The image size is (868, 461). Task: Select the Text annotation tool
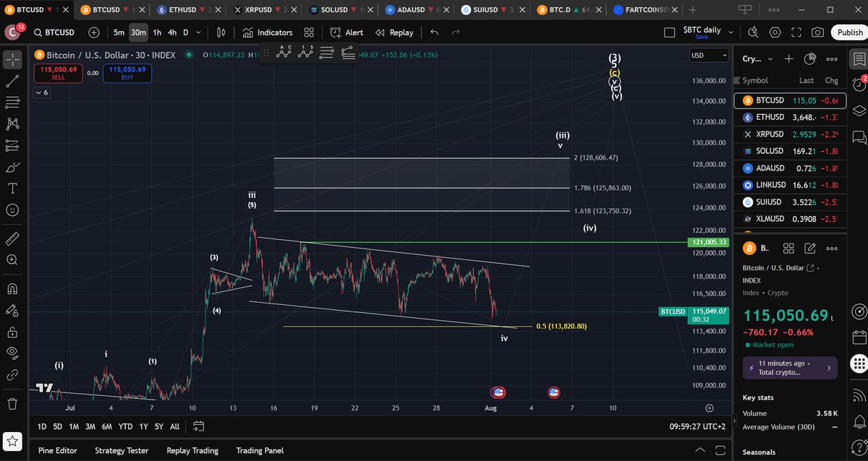12,189
